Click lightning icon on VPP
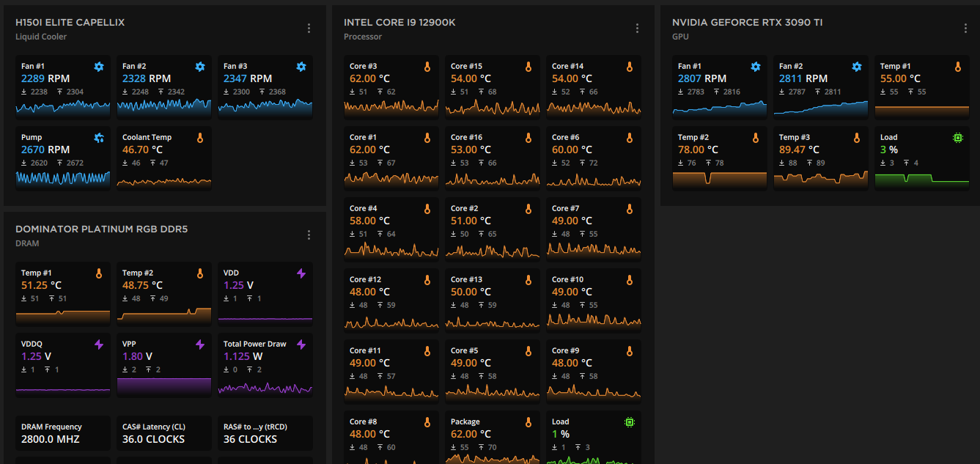 point(200,345)
